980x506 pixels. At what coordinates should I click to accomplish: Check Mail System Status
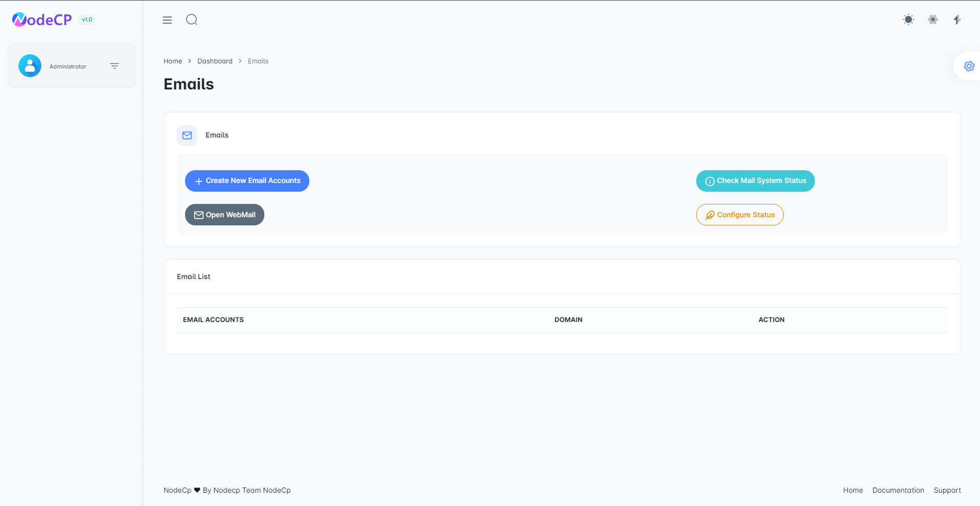755,181
